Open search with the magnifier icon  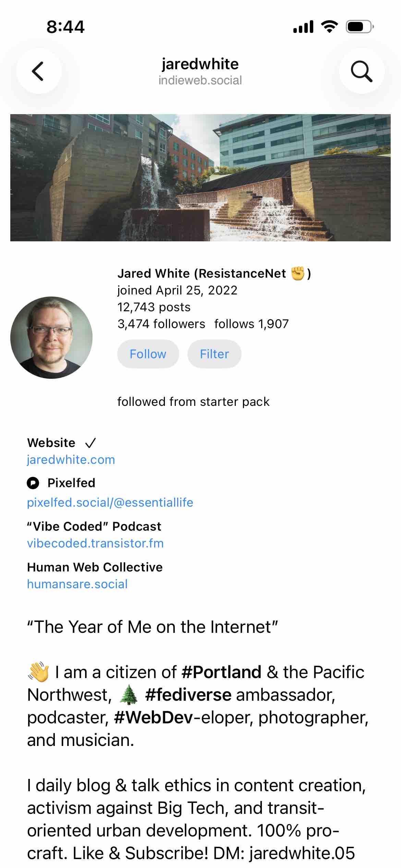point(361,71)
